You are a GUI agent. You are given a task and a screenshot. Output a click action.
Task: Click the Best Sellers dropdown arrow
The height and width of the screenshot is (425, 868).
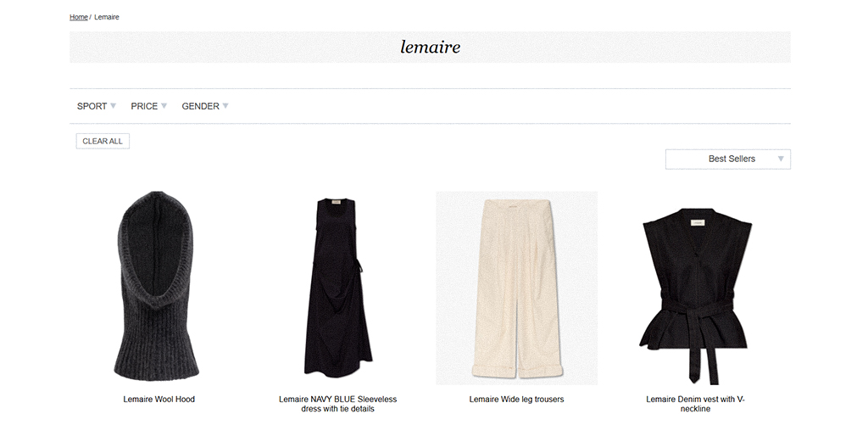[x=781, y=159]
